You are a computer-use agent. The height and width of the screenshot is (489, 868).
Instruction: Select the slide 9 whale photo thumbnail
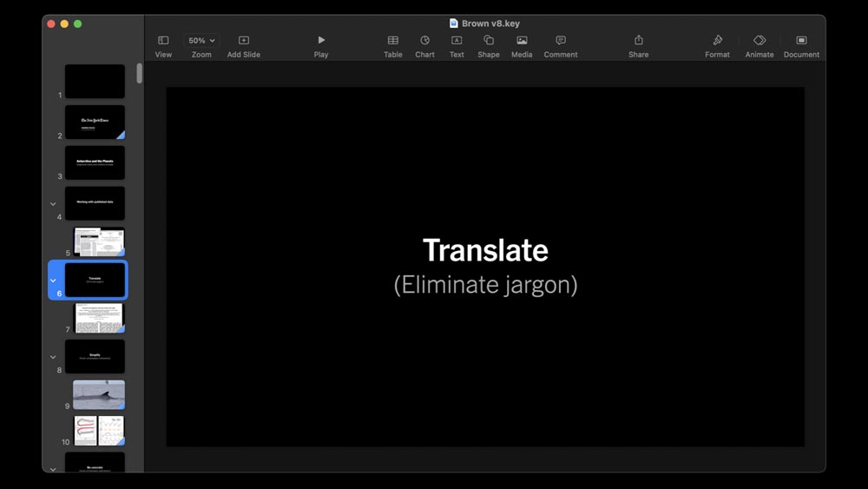[99, 394]
